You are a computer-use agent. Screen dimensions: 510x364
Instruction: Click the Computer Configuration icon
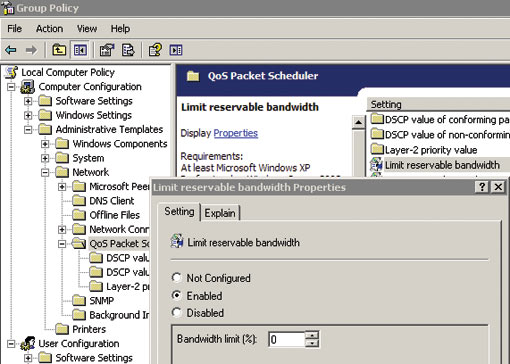coord(27,87)
